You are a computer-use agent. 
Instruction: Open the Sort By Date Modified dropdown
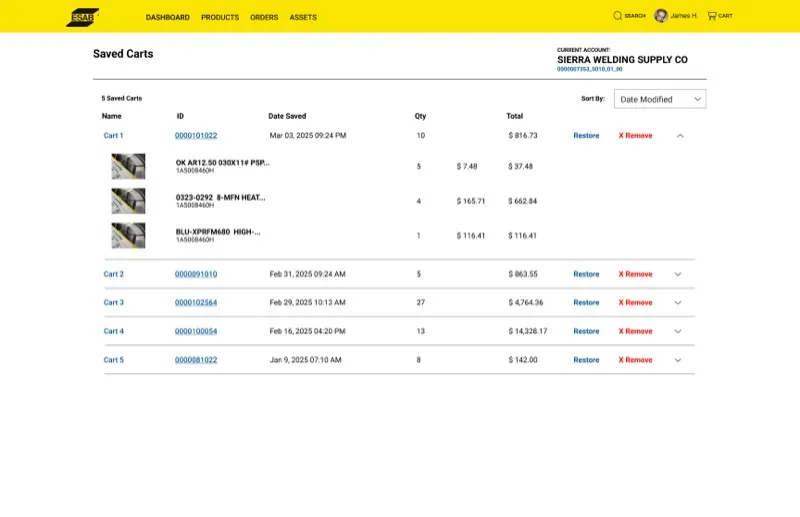point(659,99)
